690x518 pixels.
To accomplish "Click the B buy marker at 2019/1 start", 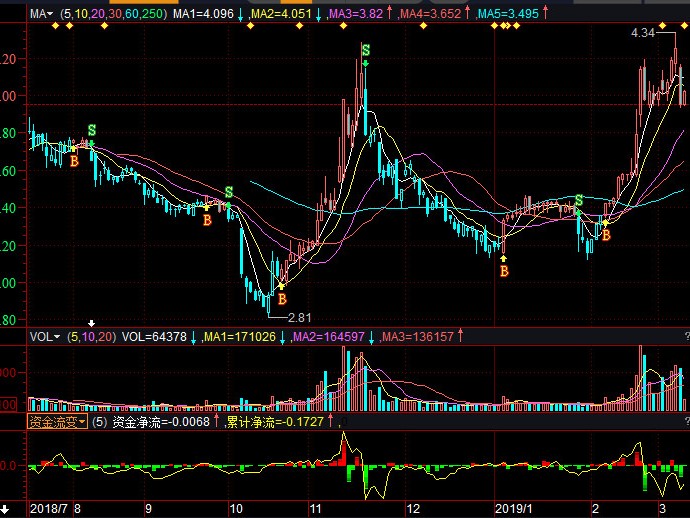I will 504,271.
